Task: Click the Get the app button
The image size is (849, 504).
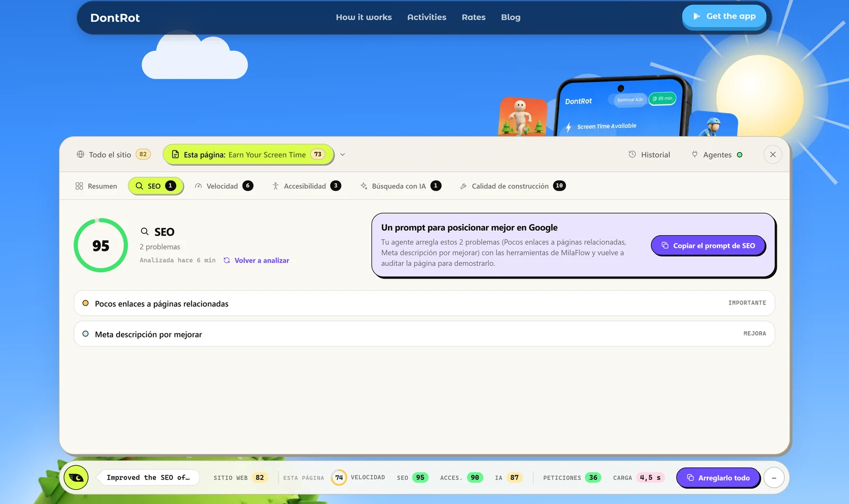Action: tap(724, 16)
